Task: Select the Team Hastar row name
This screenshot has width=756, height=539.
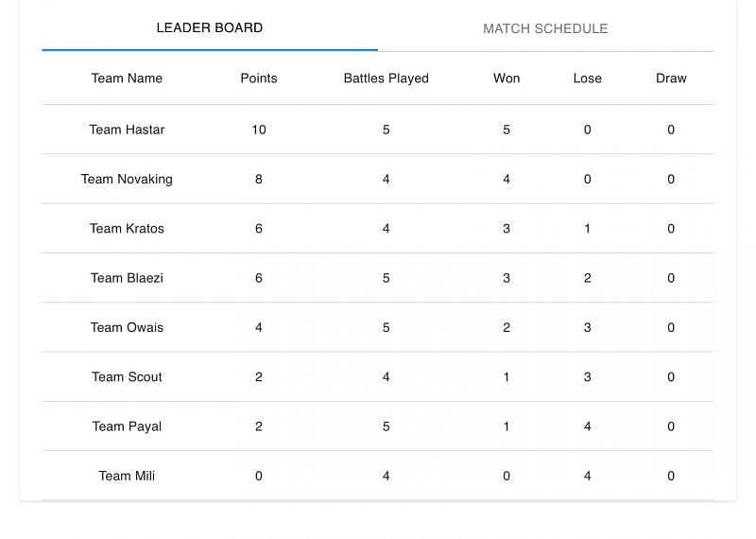Action: pyautogui.click(x=127, y=130)
